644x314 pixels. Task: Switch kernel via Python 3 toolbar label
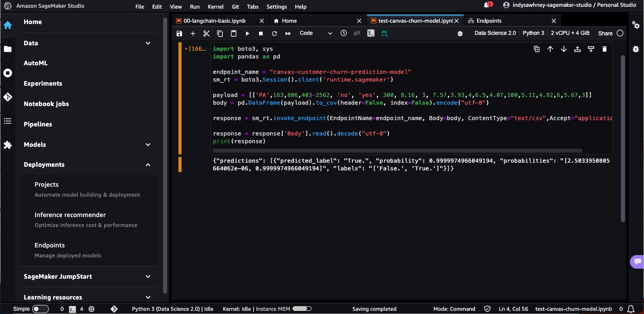533,33
